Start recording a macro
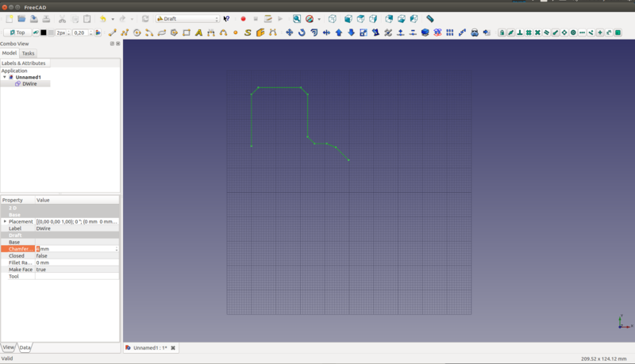 click(244, 18)
